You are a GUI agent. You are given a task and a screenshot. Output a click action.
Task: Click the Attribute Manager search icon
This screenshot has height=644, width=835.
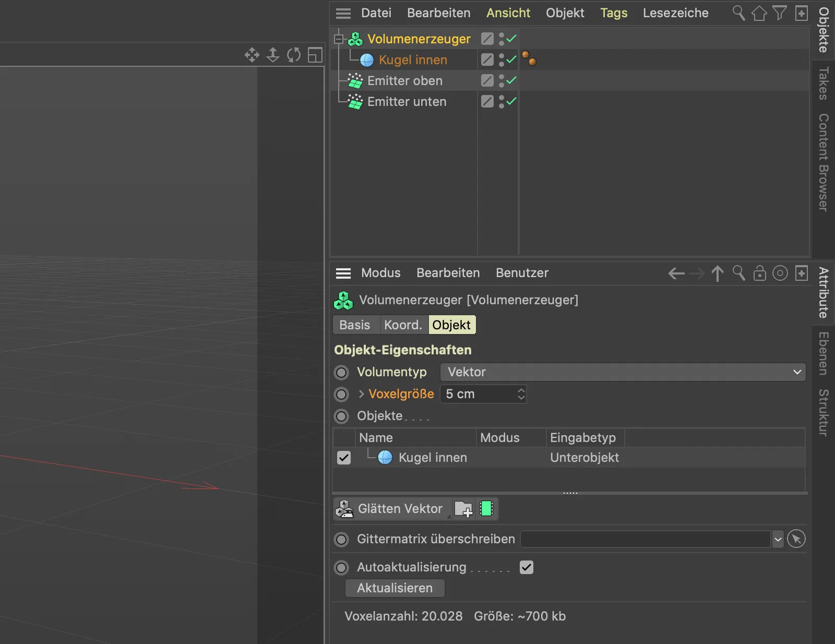point(738,273)
